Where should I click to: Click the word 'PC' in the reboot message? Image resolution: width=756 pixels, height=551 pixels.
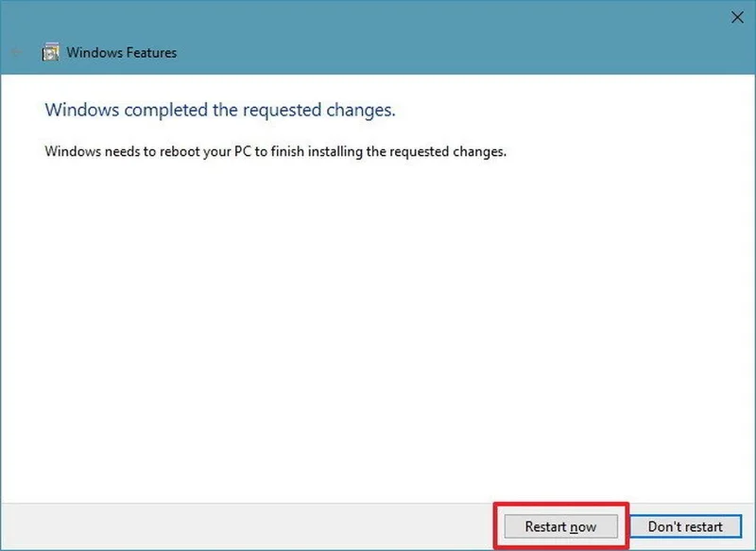(243, 151)
